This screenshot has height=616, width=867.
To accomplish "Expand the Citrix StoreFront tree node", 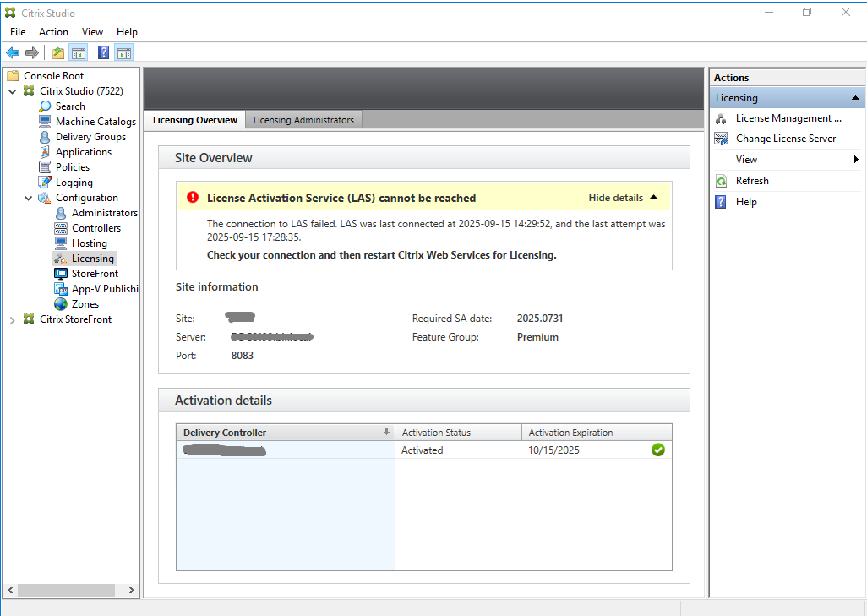I will coord(12,319).
